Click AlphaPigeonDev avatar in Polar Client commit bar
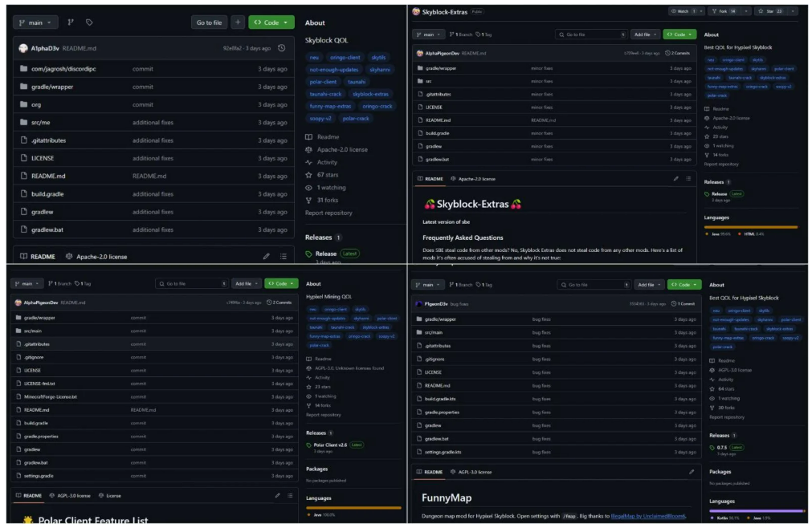 point(18,303)
